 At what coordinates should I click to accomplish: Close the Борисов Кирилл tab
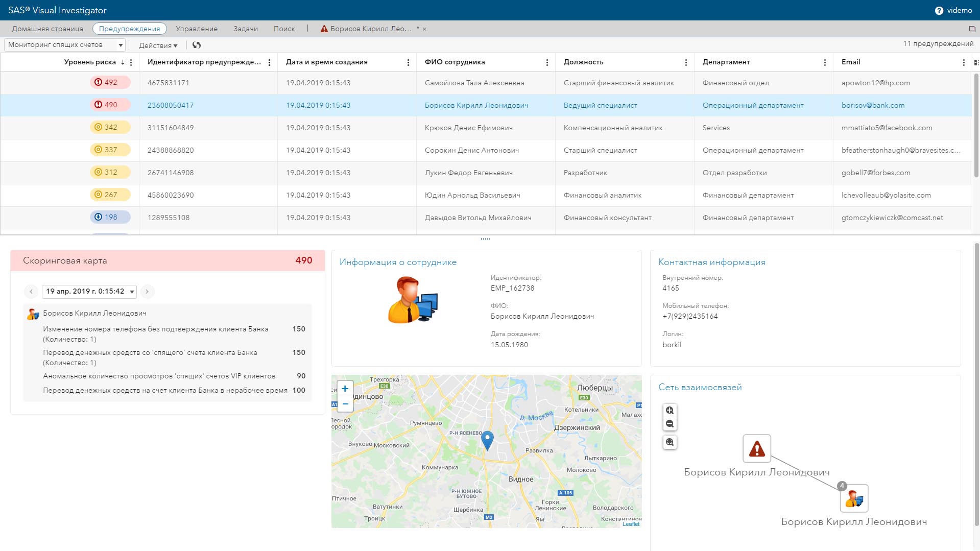point(424,29)
